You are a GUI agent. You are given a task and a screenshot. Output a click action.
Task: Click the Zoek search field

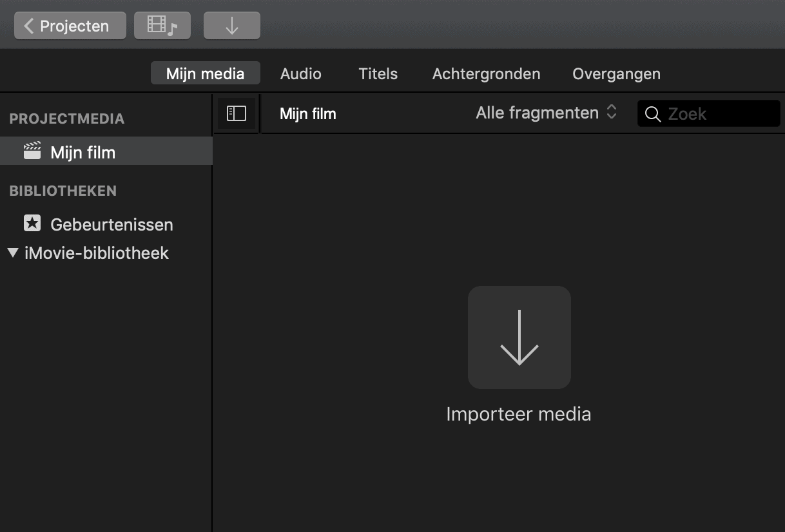708,114
